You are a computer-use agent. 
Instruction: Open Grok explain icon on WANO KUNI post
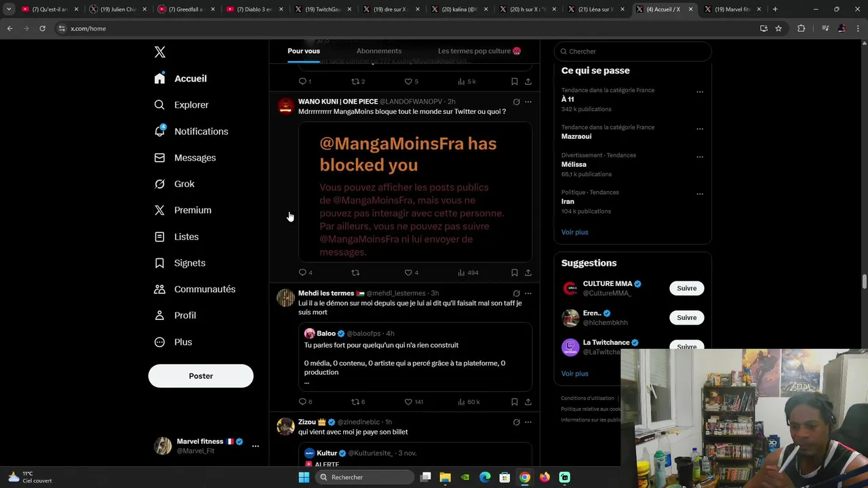(x=516, y=102)
